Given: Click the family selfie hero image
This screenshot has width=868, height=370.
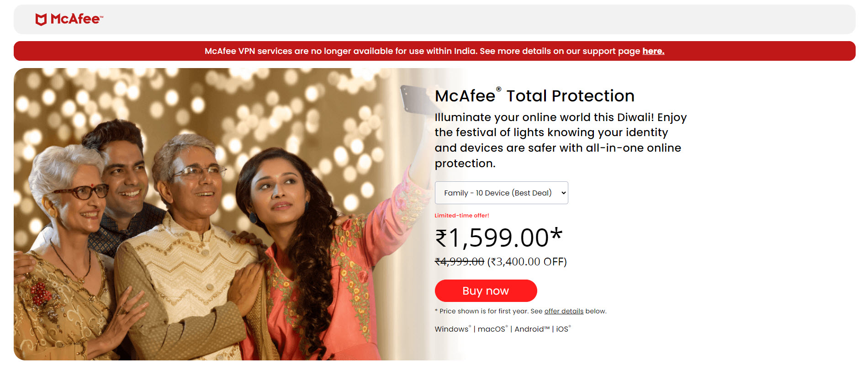Looking at the screenshot, I should coord(206,215).
